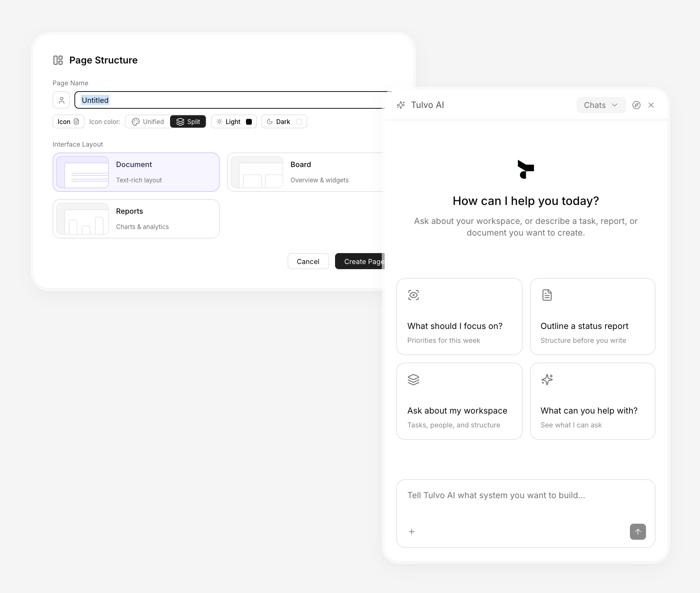Click the send arrow button
This screenshot has height=593, width=700.
(638, 532)
